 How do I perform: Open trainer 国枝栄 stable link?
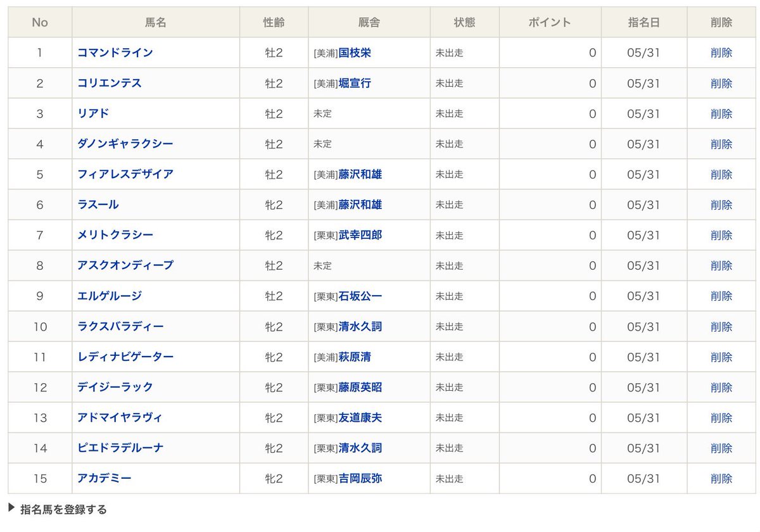pyautogui.click(x=355, y=53)
